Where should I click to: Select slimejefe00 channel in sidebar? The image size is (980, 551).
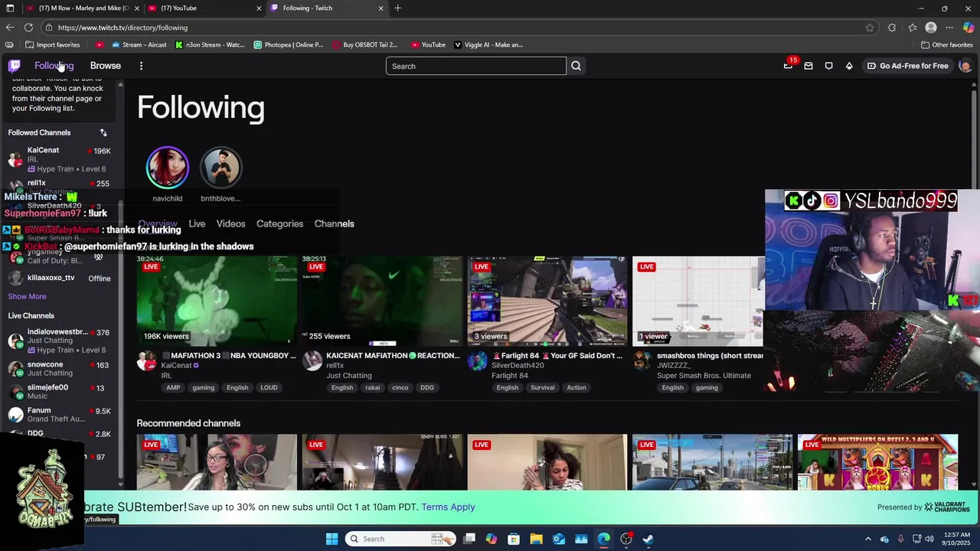tap(60, 392)
